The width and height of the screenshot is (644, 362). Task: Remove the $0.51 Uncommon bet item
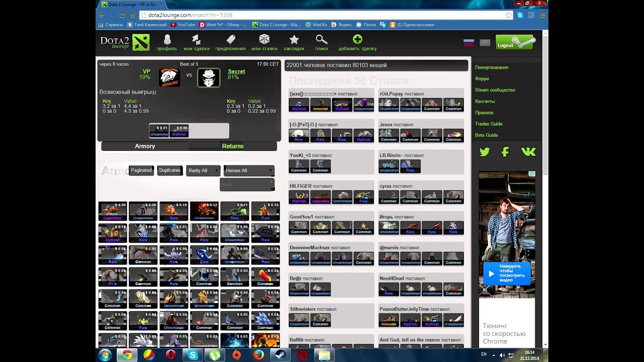click(x=159, y=131)
